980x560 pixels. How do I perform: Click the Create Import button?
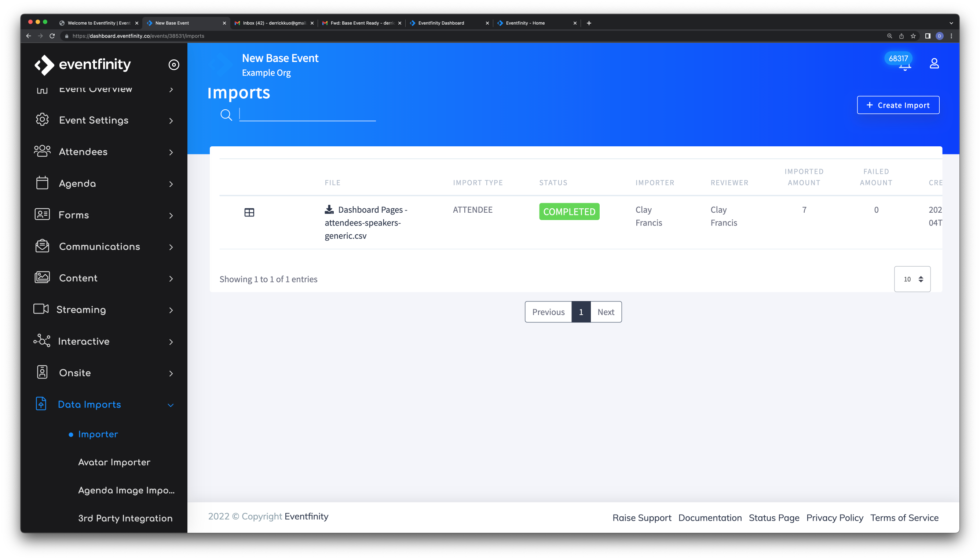(898, 105)
